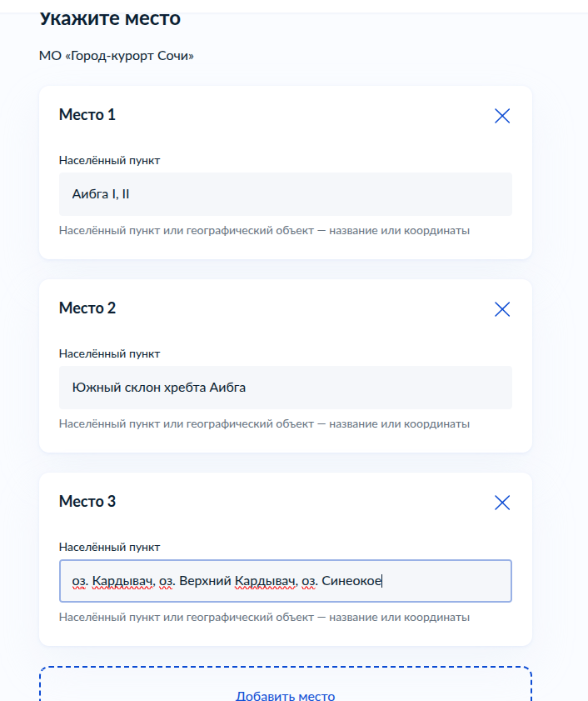
Task: Remove Место 1 with its X icon
Action: click(502, 116)
